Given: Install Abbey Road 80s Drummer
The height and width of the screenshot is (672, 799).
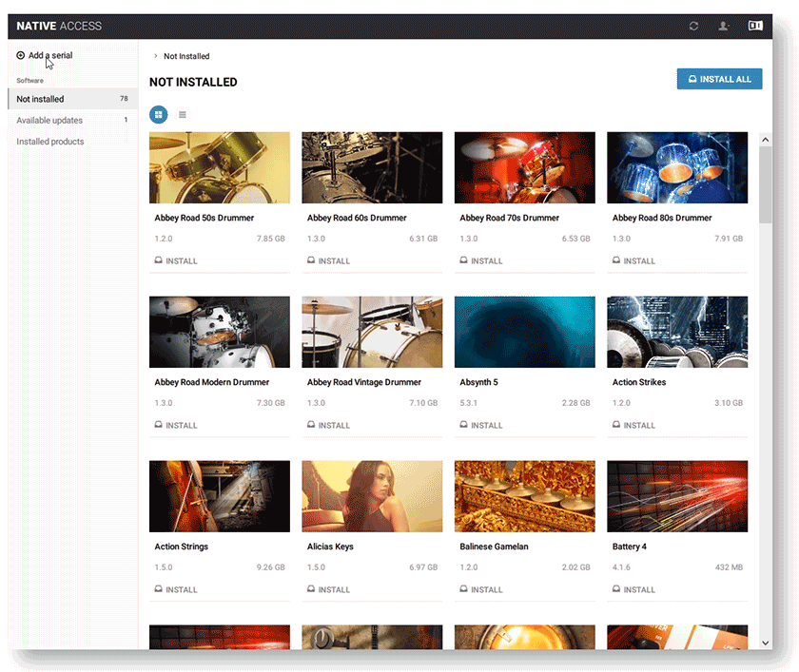Looking at the screenshot, I should pyautogui.click(x=633, y=260).
